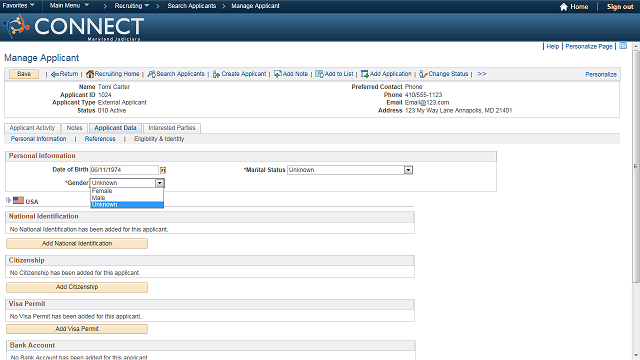Open the Marital Status dropdown

click(x=408, y=170)
